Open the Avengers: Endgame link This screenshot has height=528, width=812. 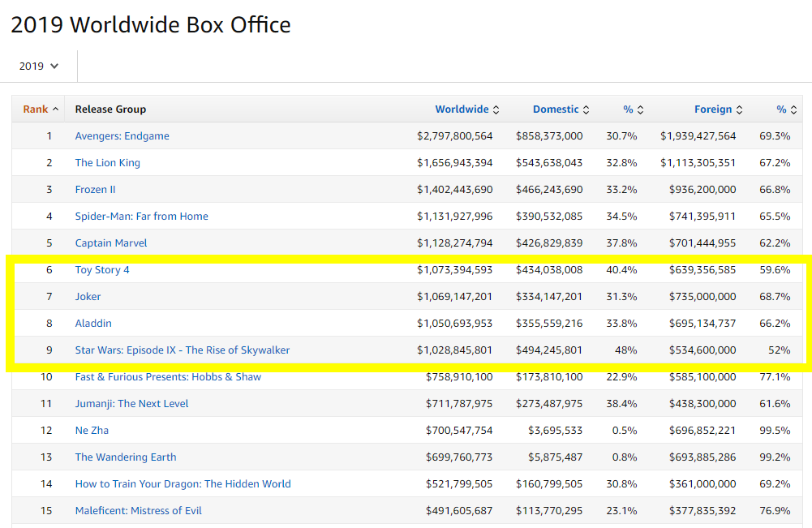click(x=122, y=136)
